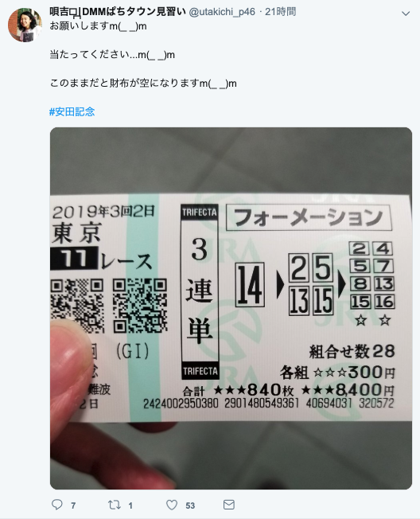Visit the @utakichi_p46 handle profile
Image resolution: width=420 pixels, height=519 pixels.
(x=222, y=12)
